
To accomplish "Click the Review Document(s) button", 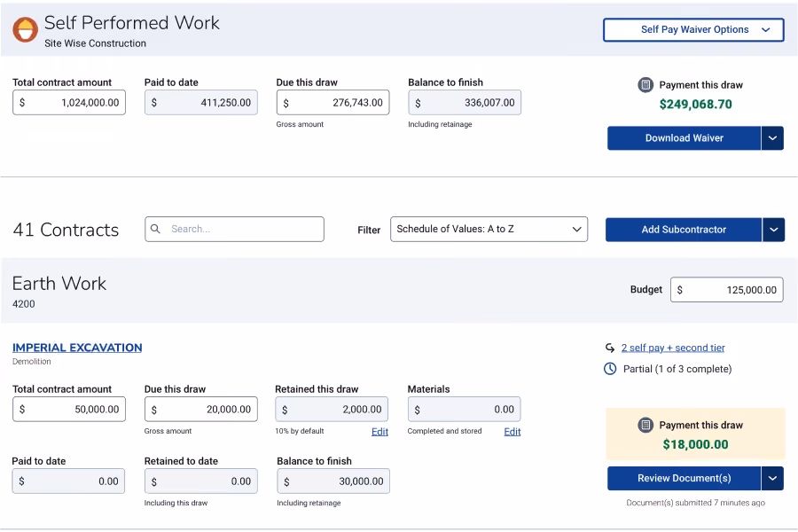I will (684, 479).
